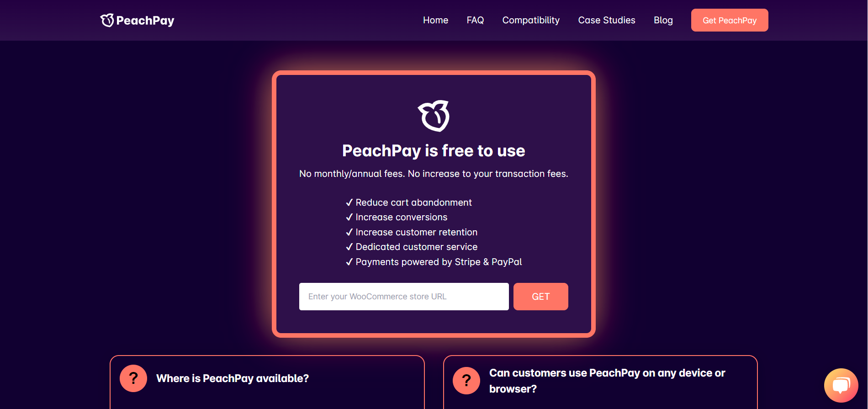
Task: Expand the any device or browser question
Action: [607, 381]
